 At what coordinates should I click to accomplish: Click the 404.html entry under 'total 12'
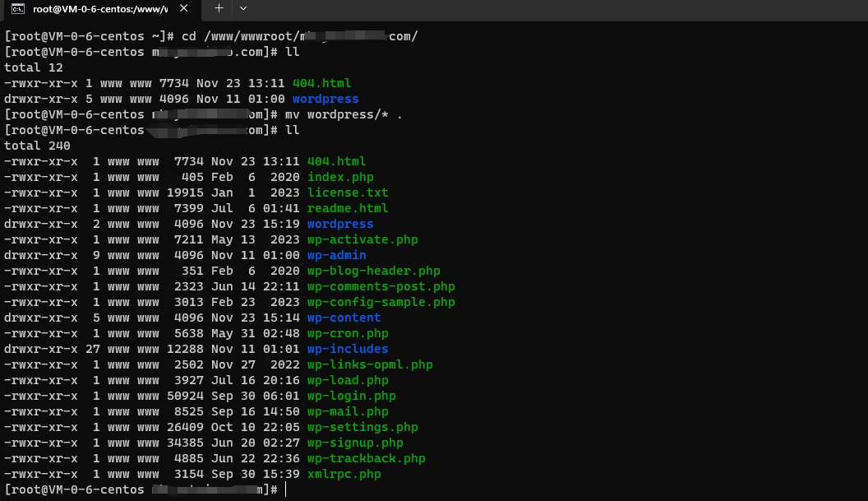pyautogui.click(x=321, y=83)
